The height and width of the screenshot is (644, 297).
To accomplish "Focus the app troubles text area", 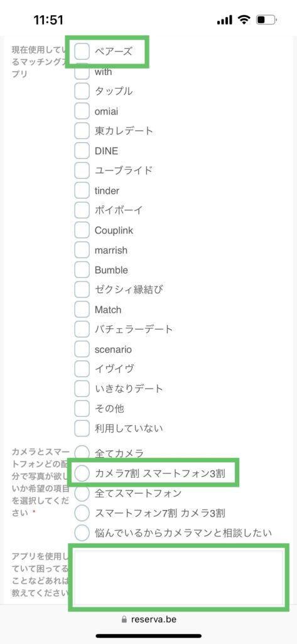I will coord(178,577).
